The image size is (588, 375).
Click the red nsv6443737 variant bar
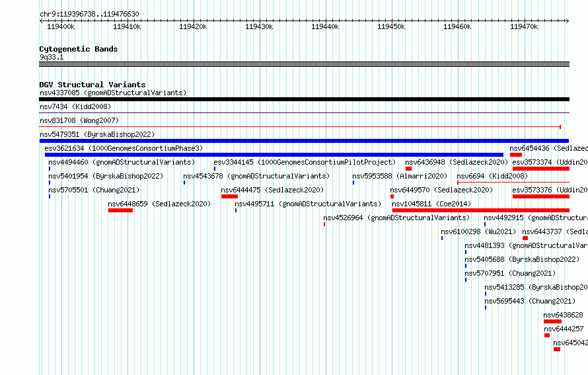[x=525, y=238]
